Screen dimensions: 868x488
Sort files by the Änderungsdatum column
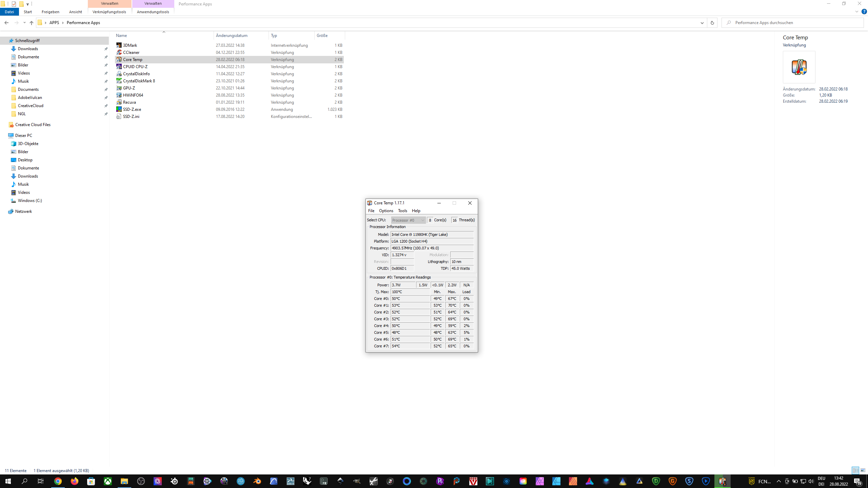click(x=232, y=36)
